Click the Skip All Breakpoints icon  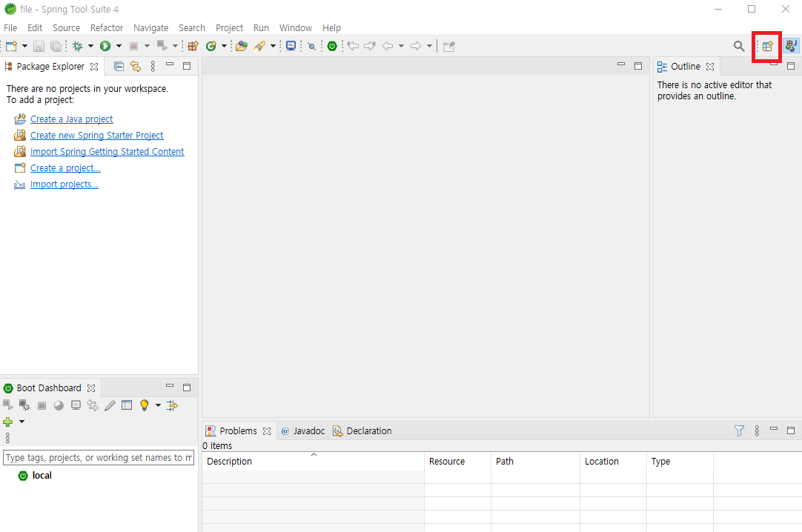coord(311,46)
